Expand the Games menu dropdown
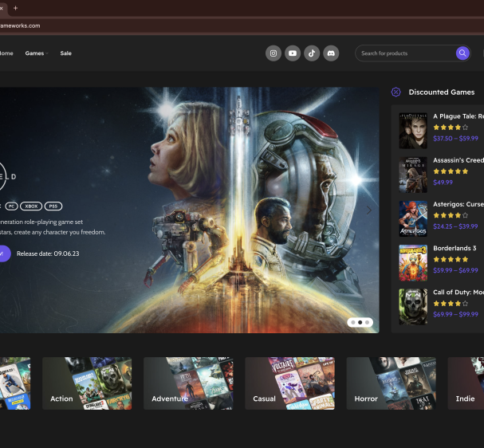 [37, 53]
